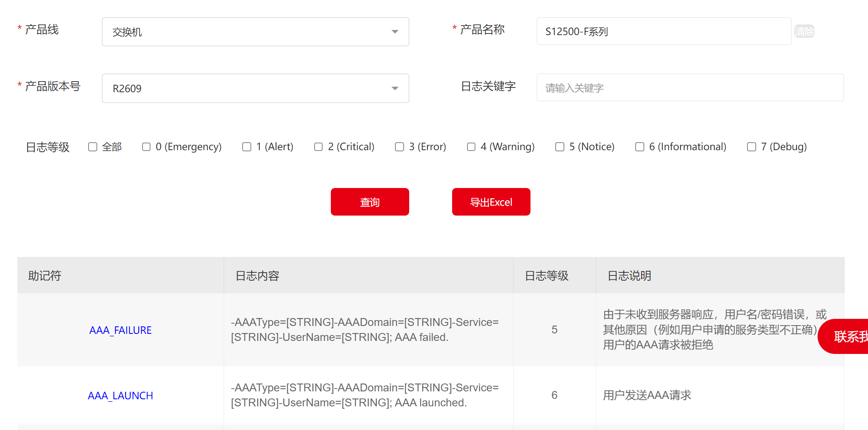Open the AAA_FAILURE mnemonic link
The width and height of the screenshot is (868, 430).
click(x=121, y=330)
